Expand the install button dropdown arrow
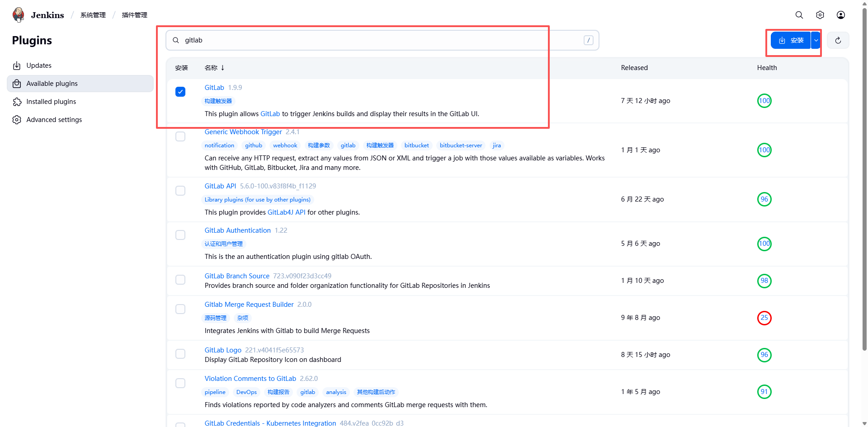The image size is (868, 427). click(816, 41)
